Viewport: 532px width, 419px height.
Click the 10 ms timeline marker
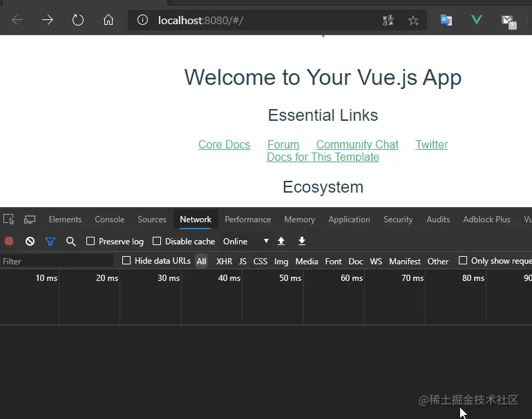tap(46, 278)
